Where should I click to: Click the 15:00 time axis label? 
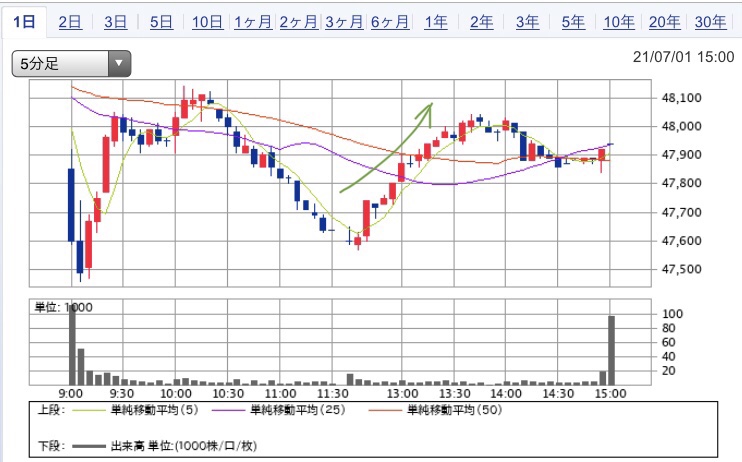(610, 394)
